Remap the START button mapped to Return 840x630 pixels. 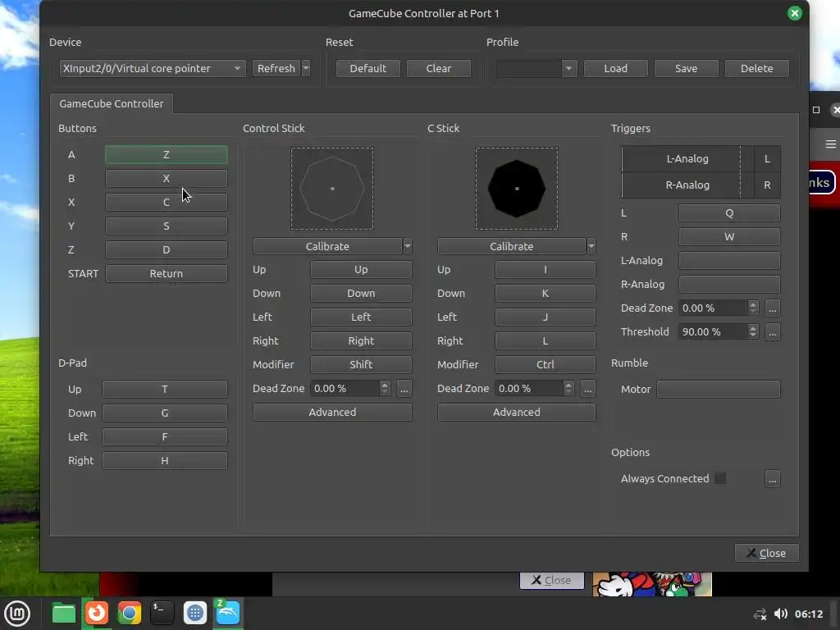(166, 273)
